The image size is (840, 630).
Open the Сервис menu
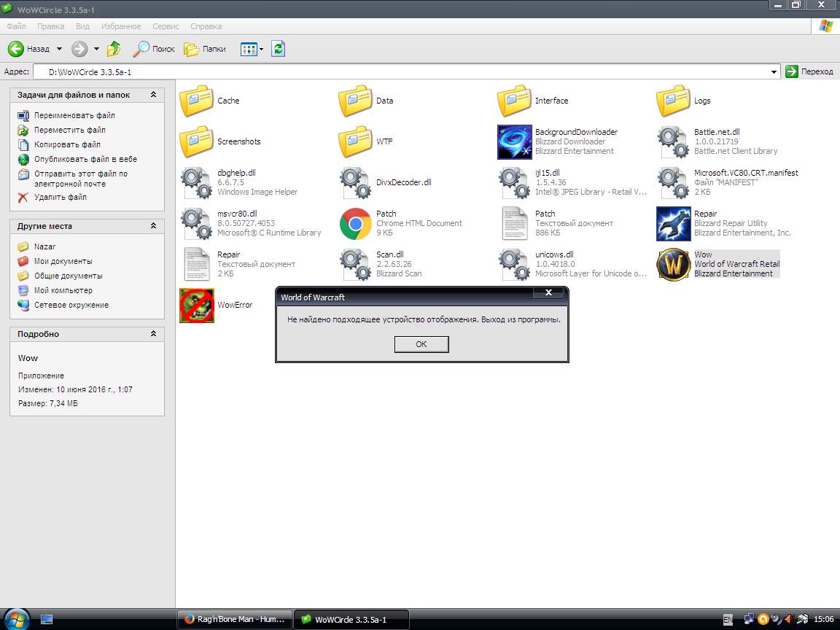(x=166, y=26)
